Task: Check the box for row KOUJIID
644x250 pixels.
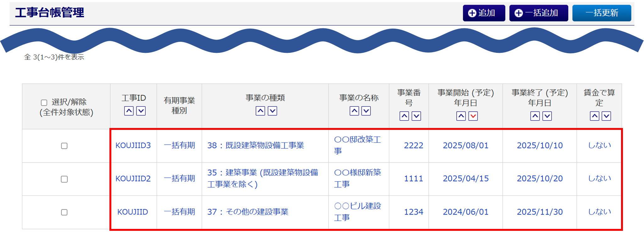Action: (64, 212)
